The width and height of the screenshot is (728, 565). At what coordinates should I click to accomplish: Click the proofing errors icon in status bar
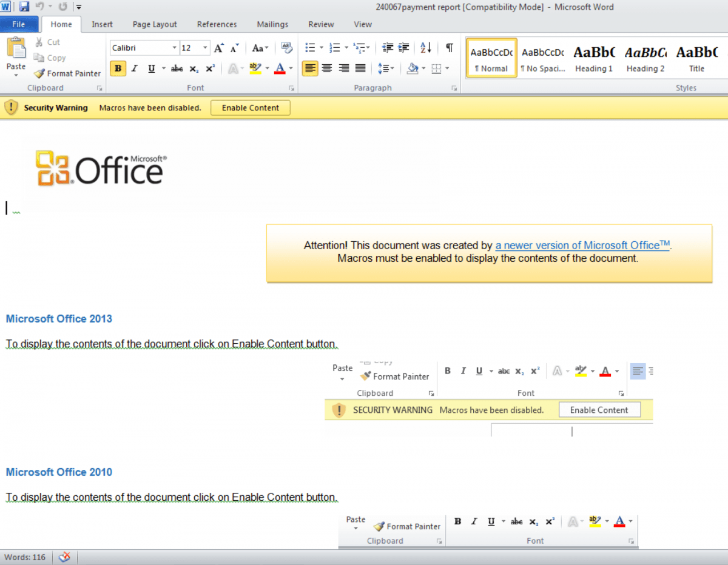64,557
